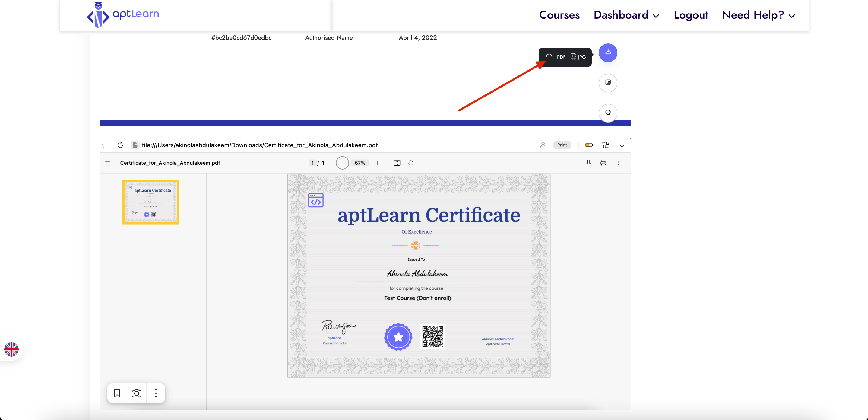Open the floating toolbar more options dots

(x=156, y=393)
